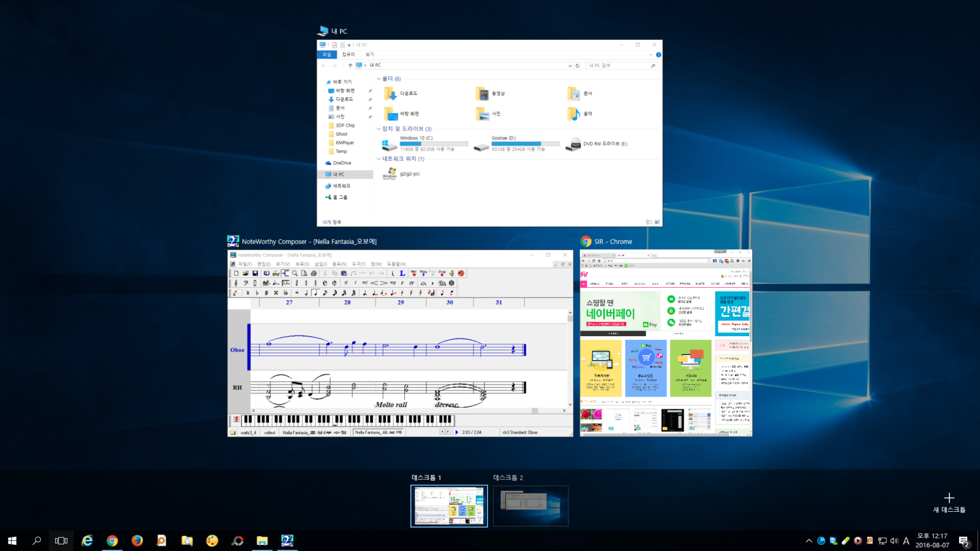Click the speaker volume tray icon
The width and height of the screenshot is (980, 551).
(x=894, y=541)
